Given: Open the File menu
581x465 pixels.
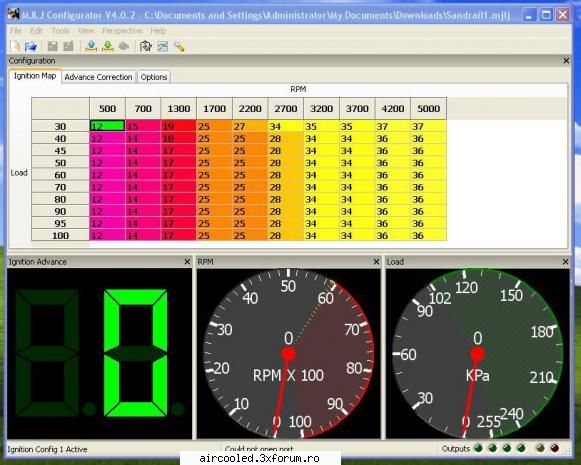Looking at the screenshot, I should [16, 31].
